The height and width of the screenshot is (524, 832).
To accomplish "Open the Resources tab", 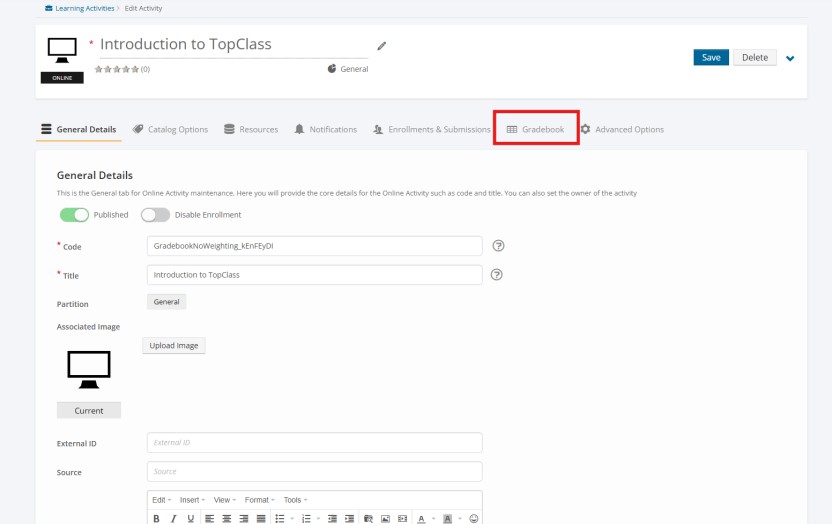I will (x=251, y=129).
